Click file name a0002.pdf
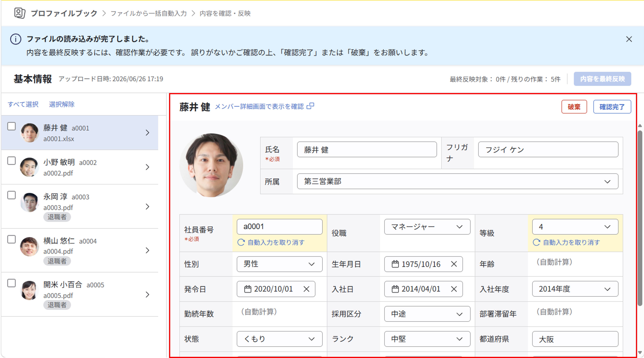This screenshot has height=358, width=644. 58,173
